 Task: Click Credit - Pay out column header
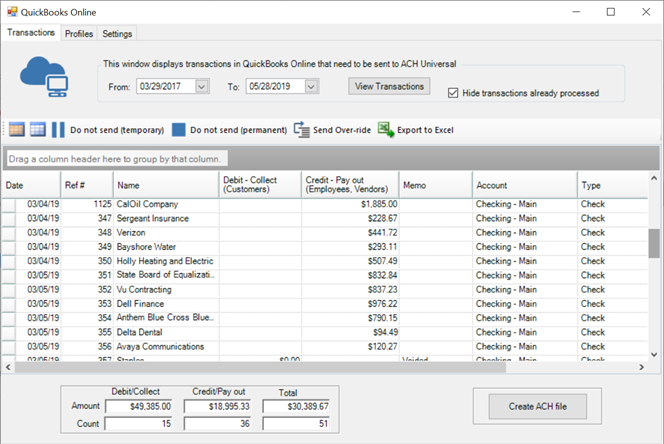tap(350, 185)
